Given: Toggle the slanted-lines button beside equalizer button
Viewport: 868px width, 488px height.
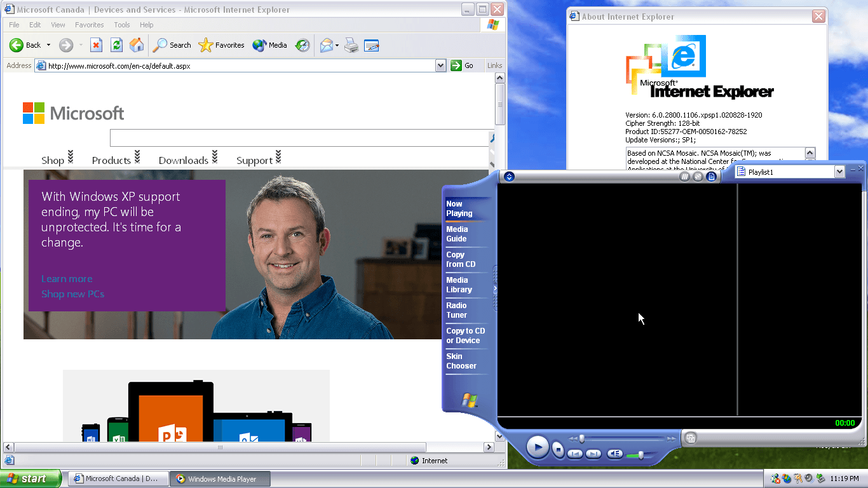Looking at the screenshot, I should pos(685,177).
